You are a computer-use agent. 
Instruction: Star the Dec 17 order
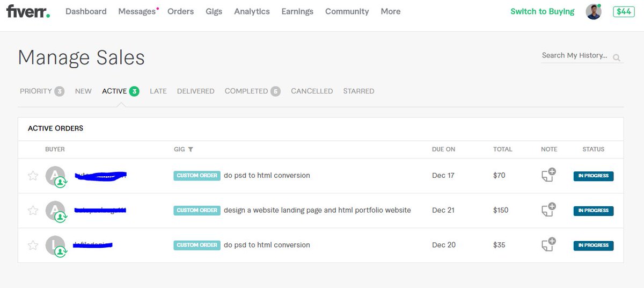33,176
